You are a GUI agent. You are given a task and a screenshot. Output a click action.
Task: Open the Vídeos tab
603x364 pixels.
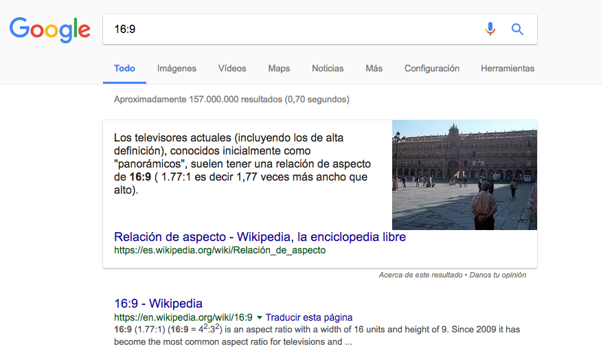(x=232, y=69)
